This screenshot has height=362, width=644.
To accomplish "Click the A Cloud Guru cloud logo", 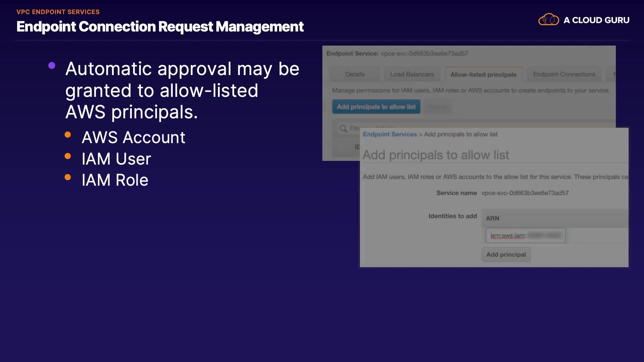I will pyautogui.click(x=548, y=20).
